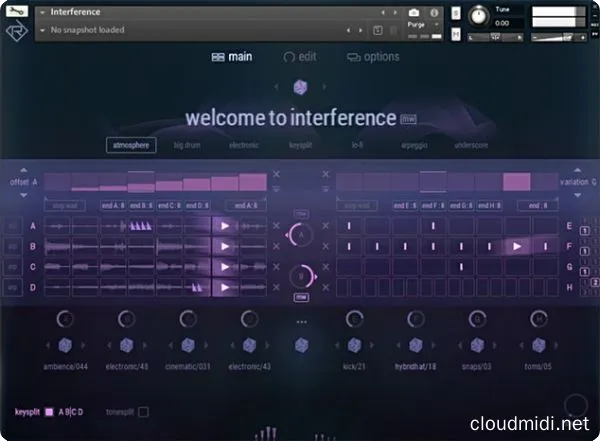Toggle the S solo button
This screenshot has width=600, height=441.
point(456,13)
